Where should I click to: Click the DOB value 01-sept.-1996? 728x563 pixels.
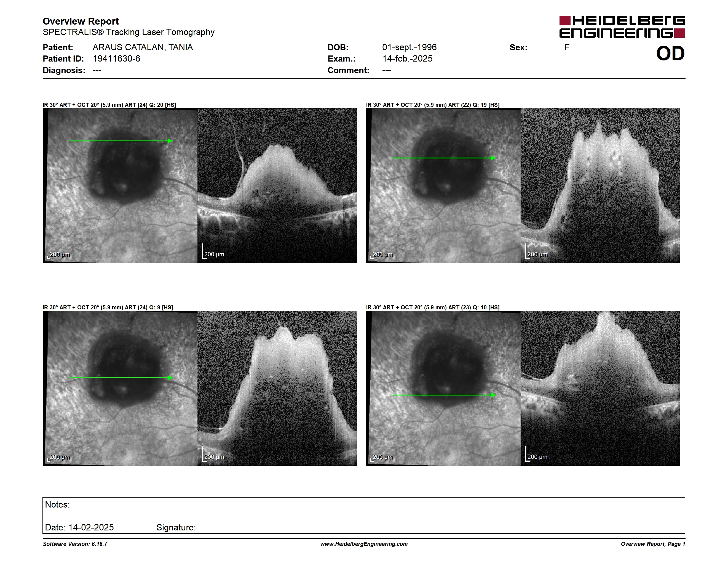pyautogui.click(x=409, y=47)
